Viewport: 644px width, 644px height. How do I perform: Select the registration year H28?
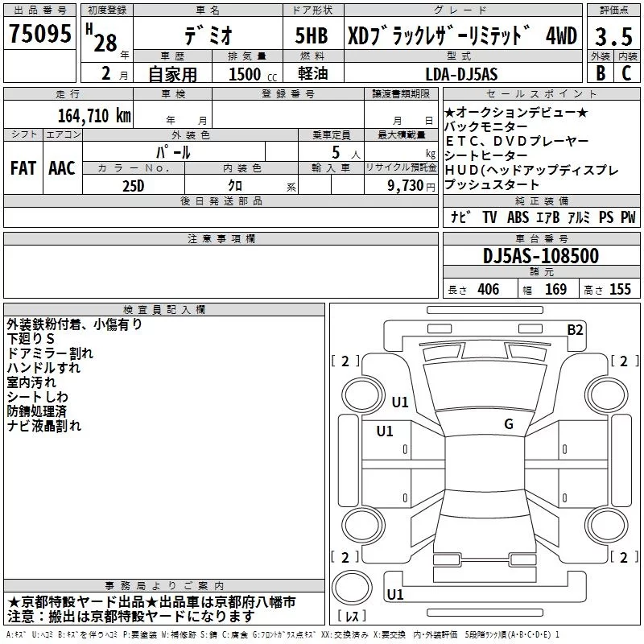pyautogui.click(x=101, y=38)
